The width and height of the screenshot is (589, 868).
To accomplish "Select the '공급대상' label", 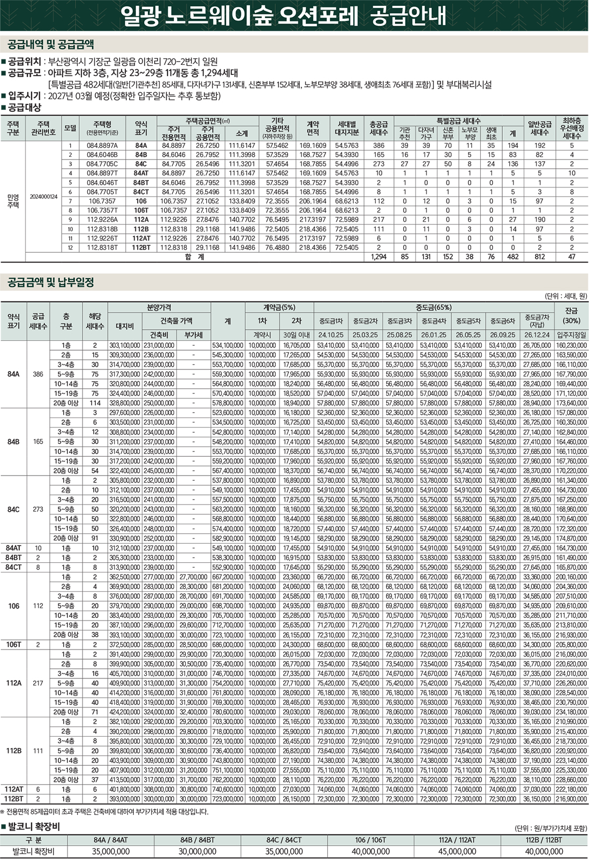I will point(21,108).
